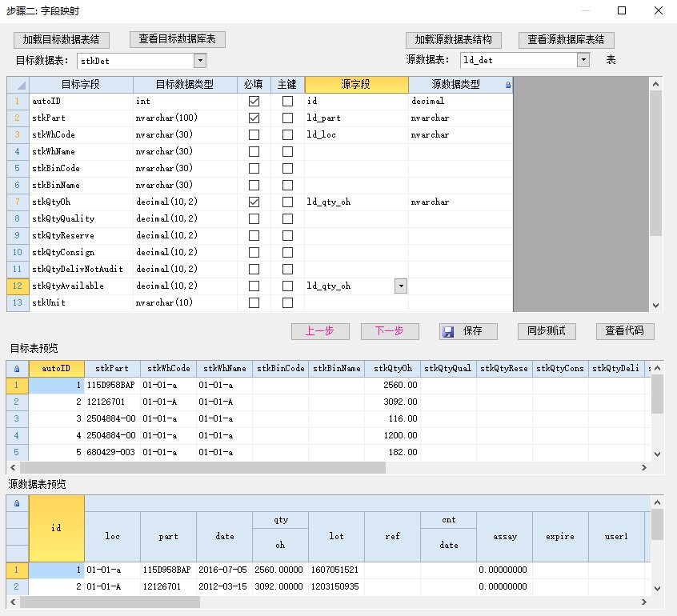The width and height of the screenshot is (677, 616).
Task: Open 查看代码 button
Action: coord(625,331)
